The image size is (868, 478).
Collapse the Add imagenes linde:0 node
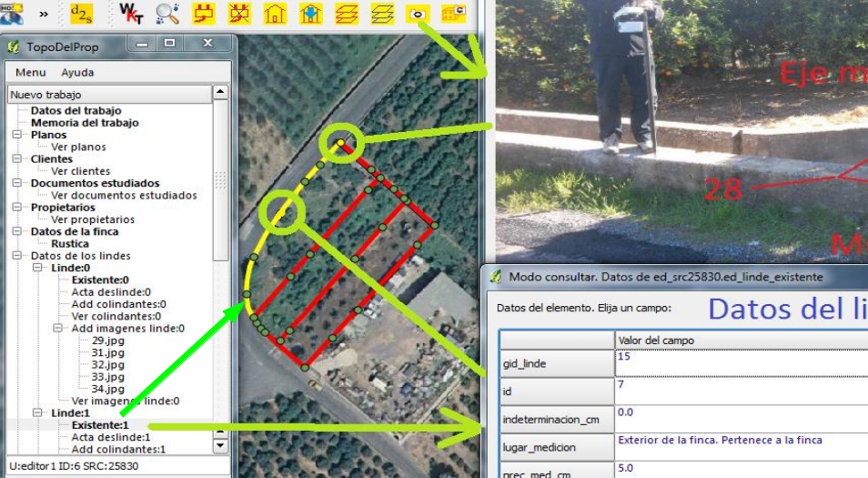tap(57, 328)
